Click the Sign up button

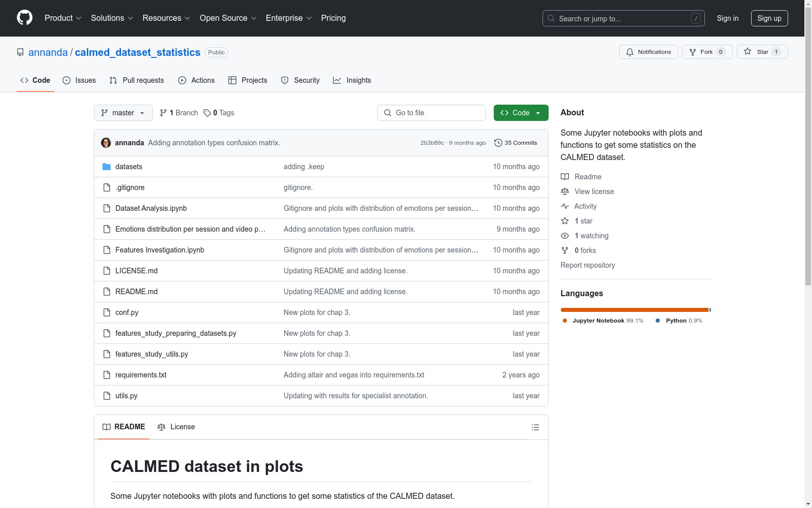pos(769,18)
